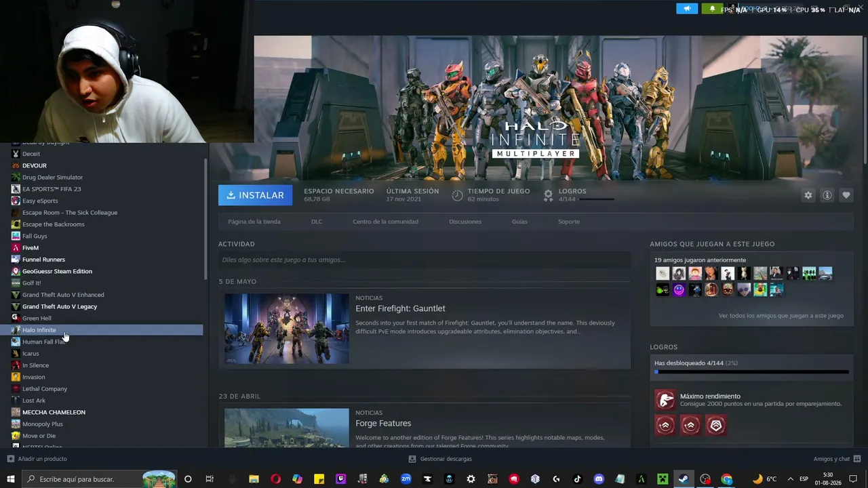
Task: Open Ver todos los amigos link
Action: [x=781, y=316]
